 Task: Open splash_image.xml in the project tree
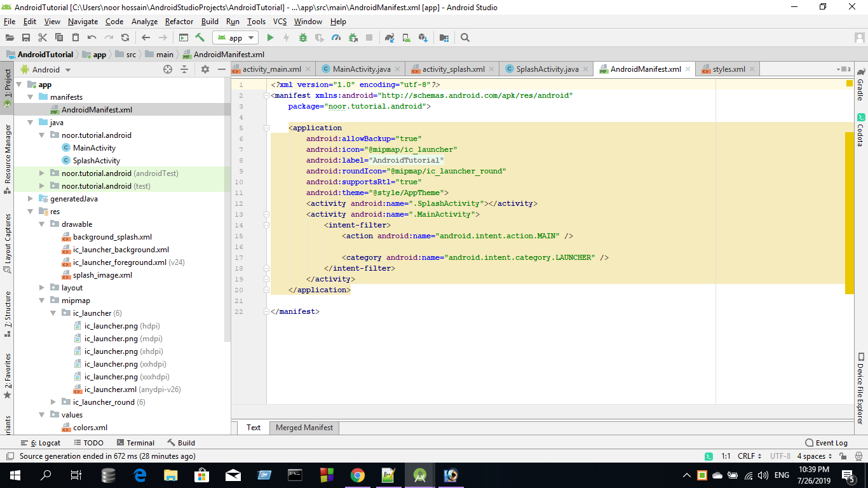[102, 275]
